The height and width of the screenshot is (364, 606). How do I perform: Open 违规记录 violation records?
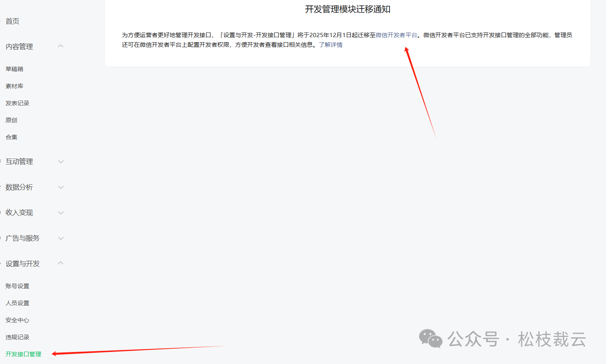pos(17,337)
